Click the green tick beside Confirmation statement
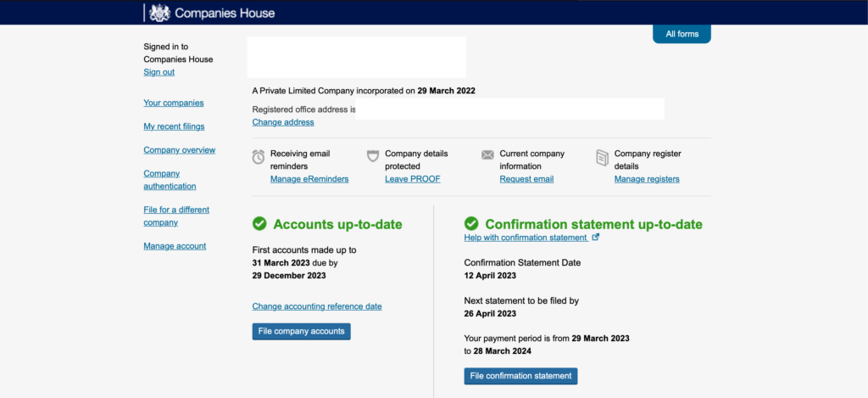Screen dimensions: 868x398 pyautogui.click(x=471, y=224)
